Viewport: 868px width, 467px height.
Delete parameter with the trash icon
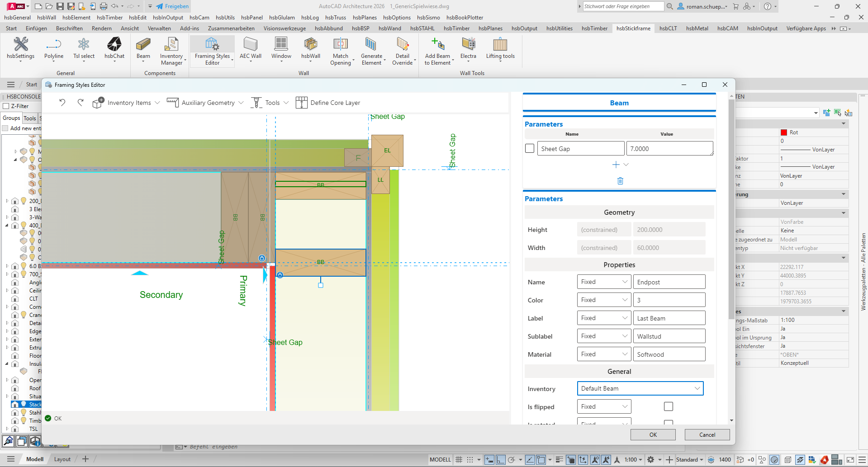[x=620, y=181]
